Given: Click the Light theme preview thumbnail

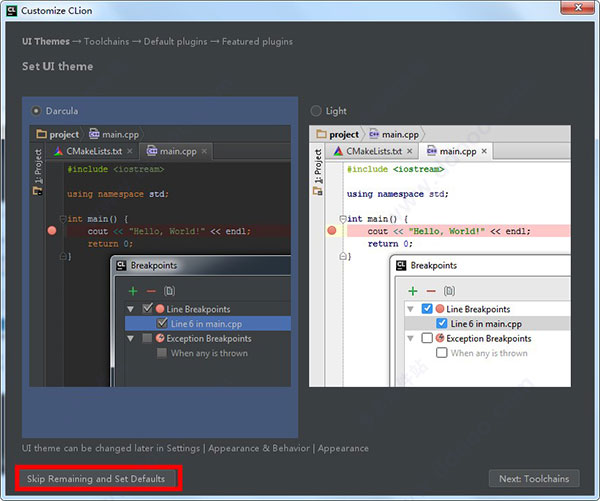Looking at the screenshot, I should [x=440, y=256].
